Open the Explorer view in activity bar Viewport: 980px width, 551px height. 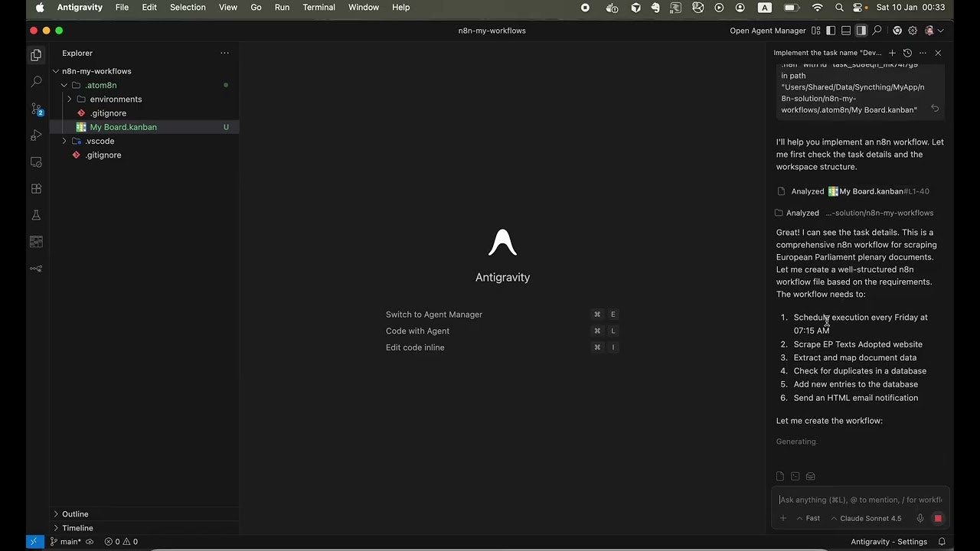(36, 54)
